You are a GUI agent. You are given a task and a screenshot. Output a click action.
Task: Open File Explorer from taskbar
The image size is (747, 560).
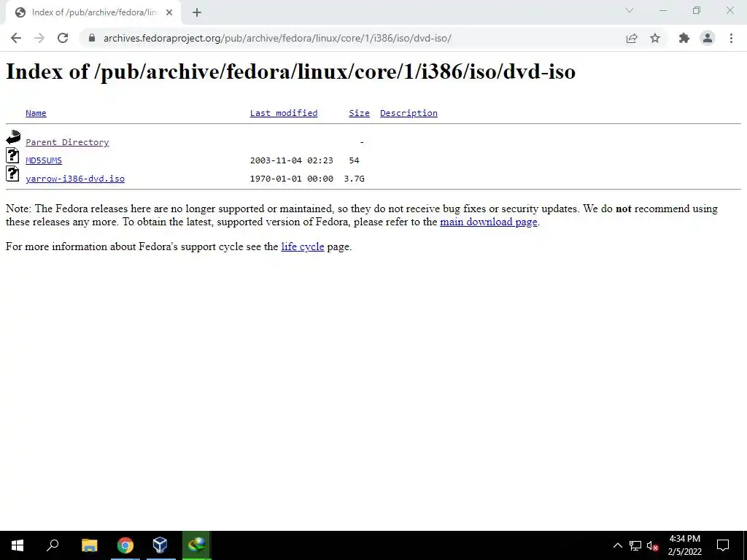tap(89, 545)
